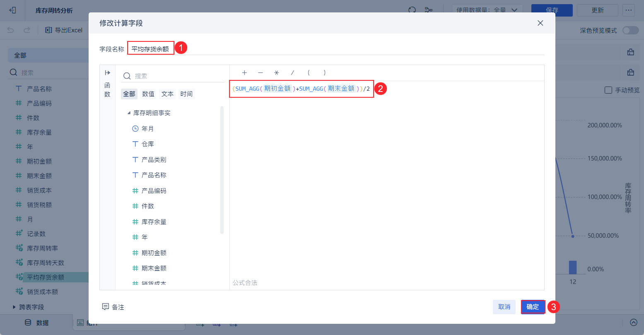The image size is (644, 335).
Task: Toggle 深色预览模式 switch
Action: click(x=630, y=31)
